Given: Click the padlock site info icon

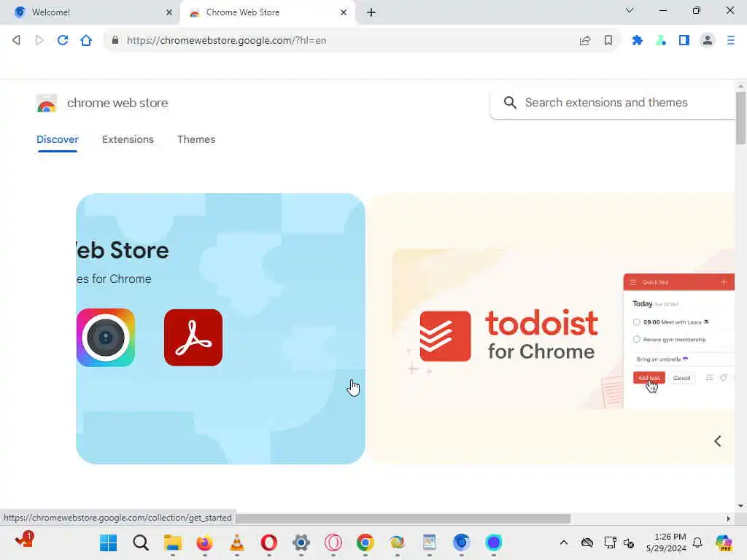Looking at the screenshot, I should click(x=115, y=41).
